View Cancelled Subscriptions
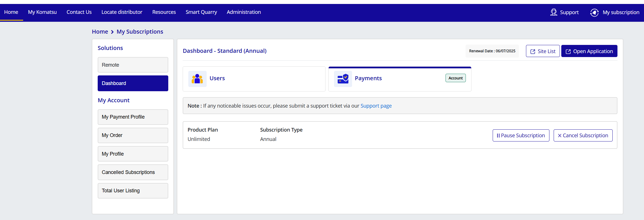The image size is (644, 220). (x=133, y=172)
